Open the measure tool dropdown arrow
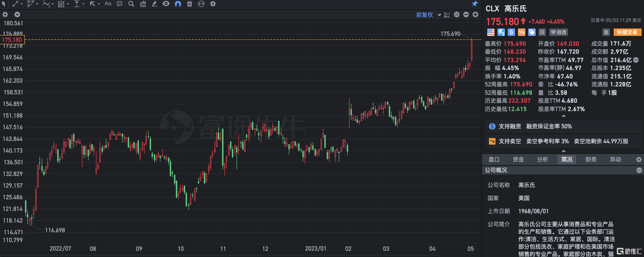Viewport: 644px width, 257px height. (x=83, y=4)
